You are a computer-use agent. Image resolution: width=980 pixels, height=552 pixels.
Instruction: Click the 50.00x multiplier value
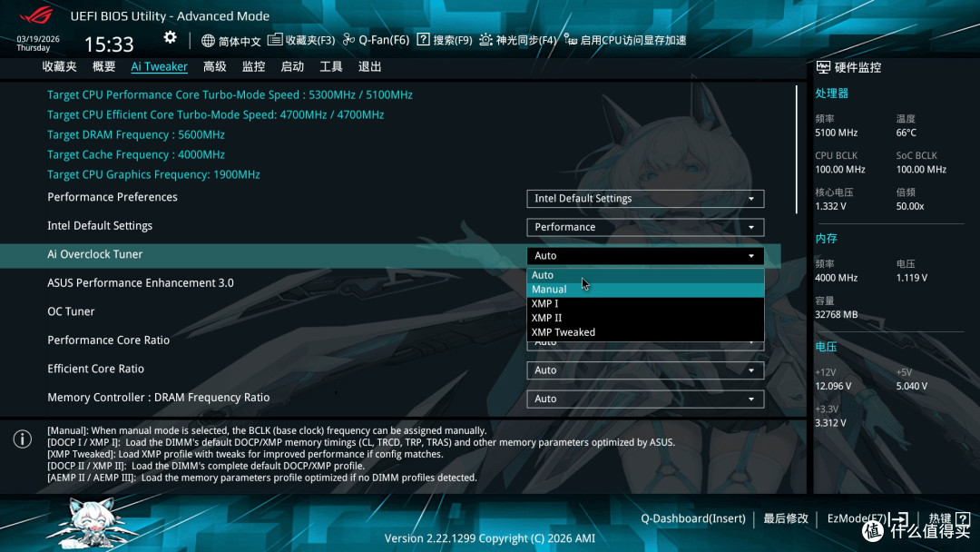(x=909, y=206)
